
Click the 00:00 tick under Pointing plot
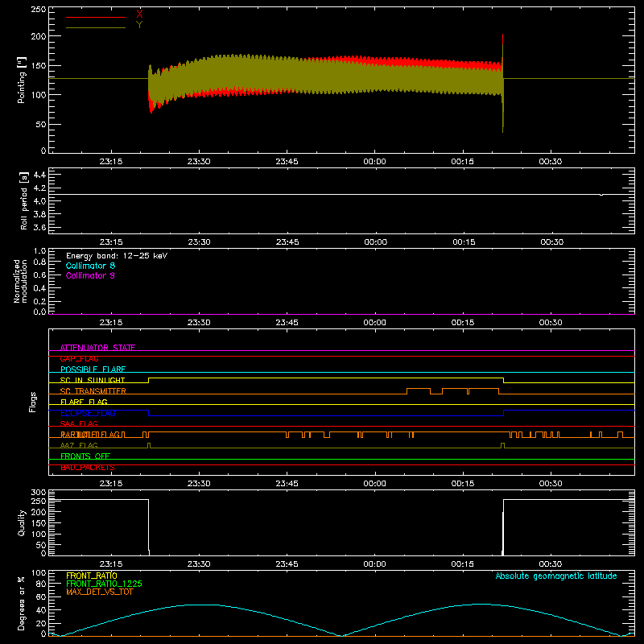click(x=374, y=162)
